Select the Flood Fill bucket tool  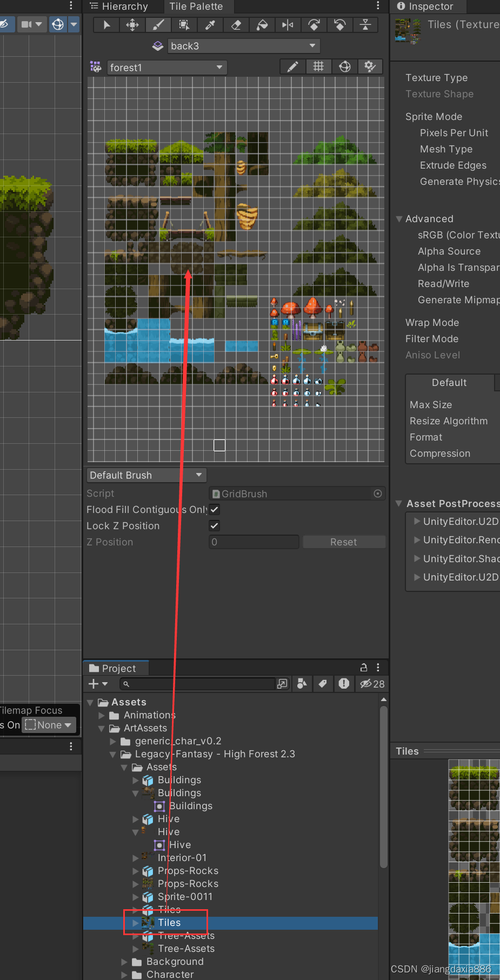point(262,25)
